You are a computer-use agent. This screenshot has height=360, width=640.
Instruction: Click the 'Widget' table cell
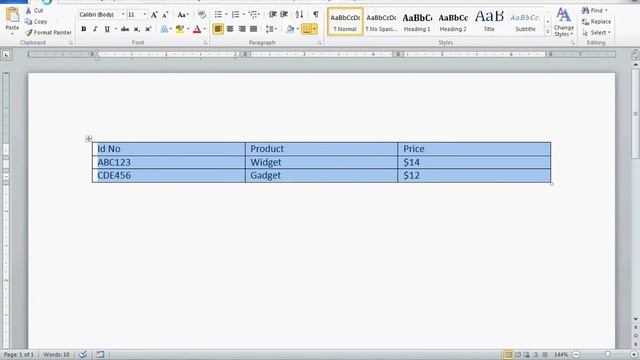pos(321,162)
